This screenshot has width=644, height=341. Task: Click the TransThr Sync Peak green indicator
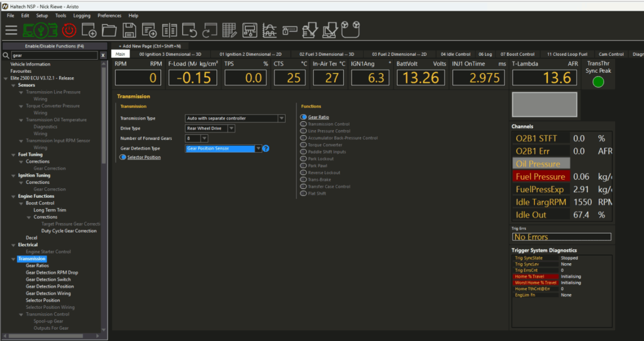pyautogui.click(x=599, y=82)
